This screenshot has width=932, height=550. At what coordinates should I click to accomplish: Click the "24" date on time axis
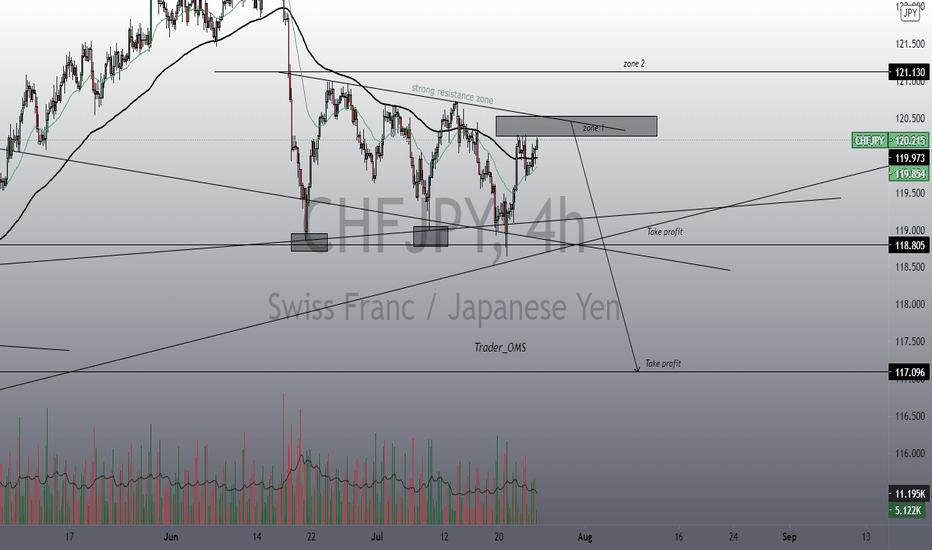click(x=733, y=537)
